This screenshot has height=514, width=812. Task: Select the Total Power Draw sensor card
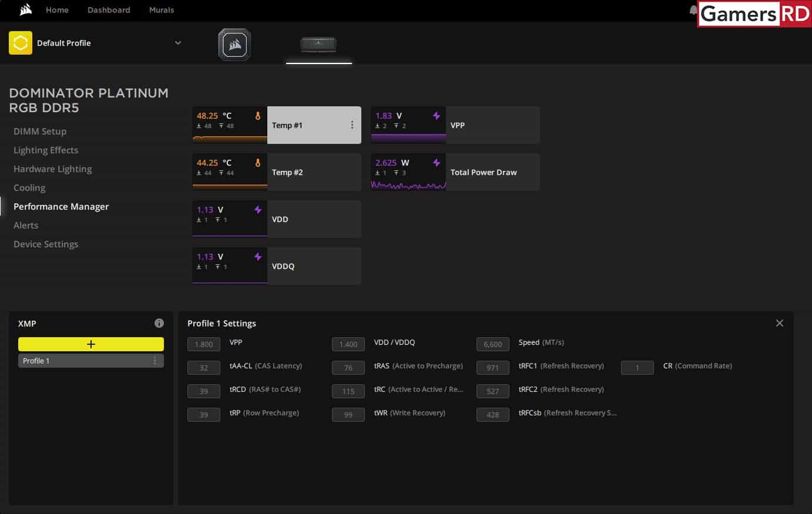pyautogui.click(x=455, y=172)
